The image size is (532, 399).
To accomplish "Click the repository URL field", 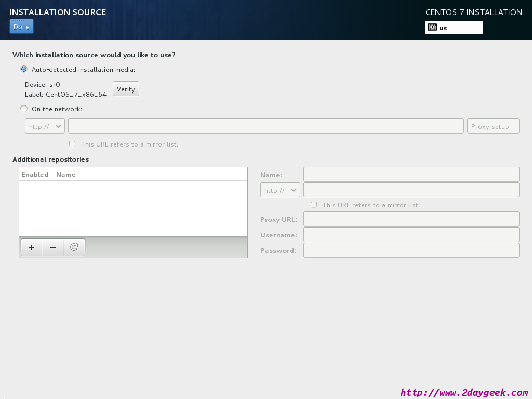I will [411, 190].
